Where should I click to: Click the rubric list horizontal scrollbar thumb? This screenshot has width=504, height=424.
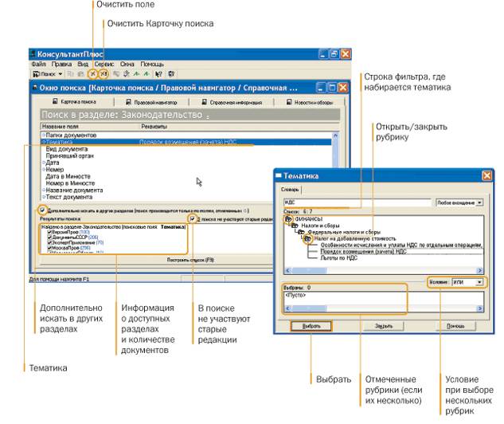[309, 270]
